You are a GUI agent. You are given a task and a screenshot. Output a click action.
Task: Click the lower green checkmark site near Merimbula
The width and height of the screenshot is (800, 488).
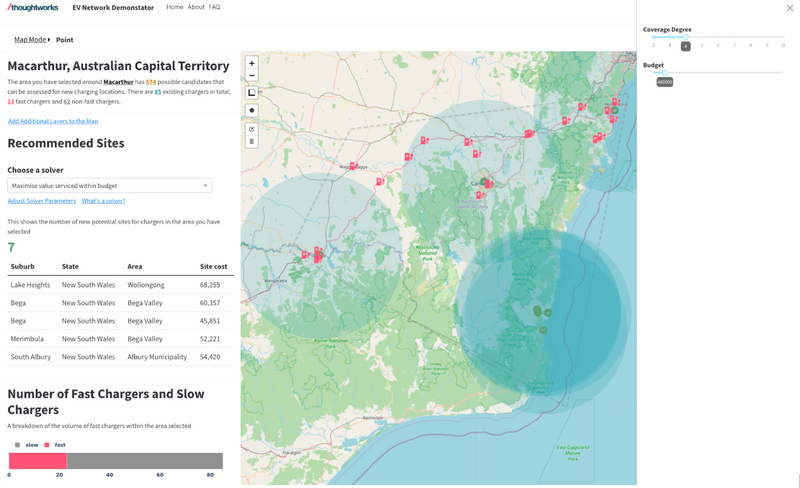tap(543, 330)
